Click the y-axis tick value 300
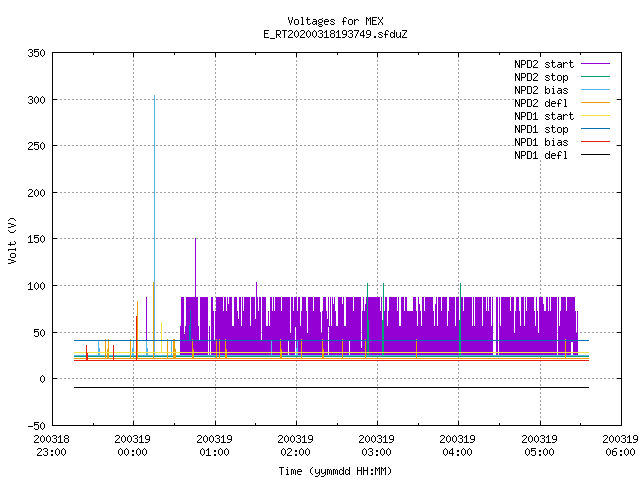The height and width of the screenshot is (480, 640). coord(36,100)
